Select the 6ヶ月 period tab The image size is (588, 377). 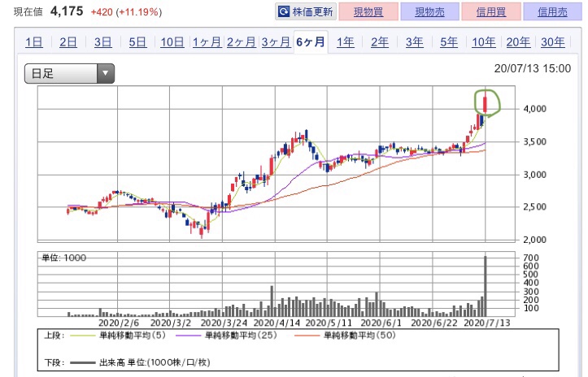(x=311, y=42)
